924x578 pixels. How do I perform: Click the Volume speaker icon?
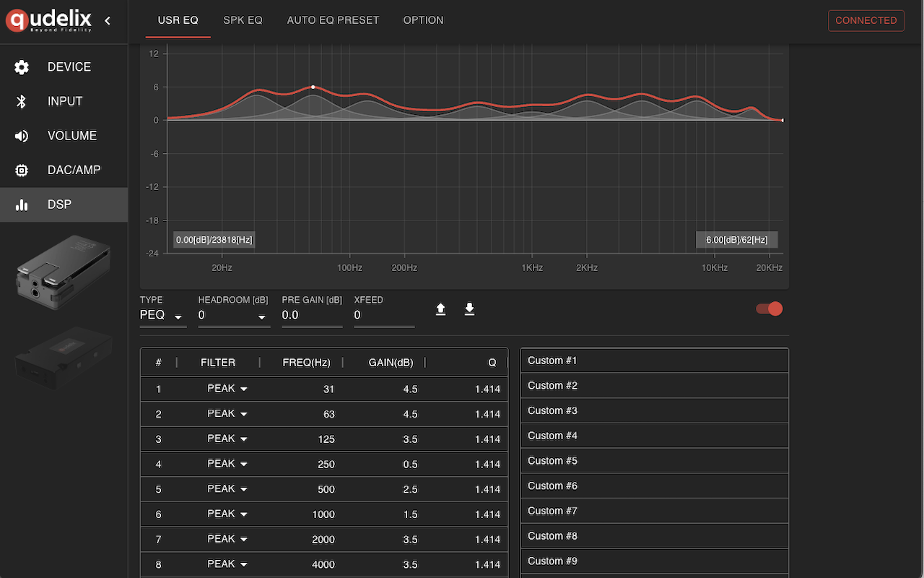click(x=22, y=136)
